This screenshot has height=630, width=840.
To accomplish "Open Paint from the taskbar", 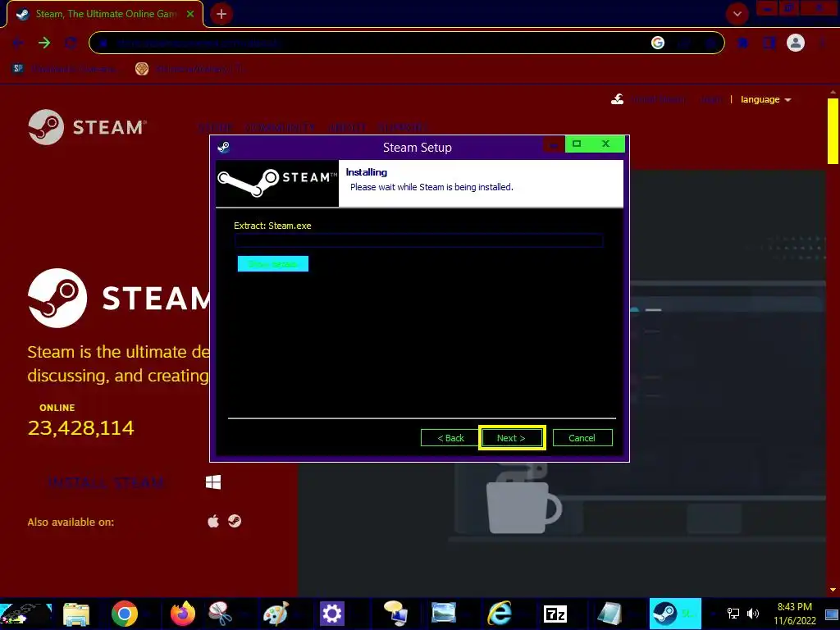I will 276,614.
